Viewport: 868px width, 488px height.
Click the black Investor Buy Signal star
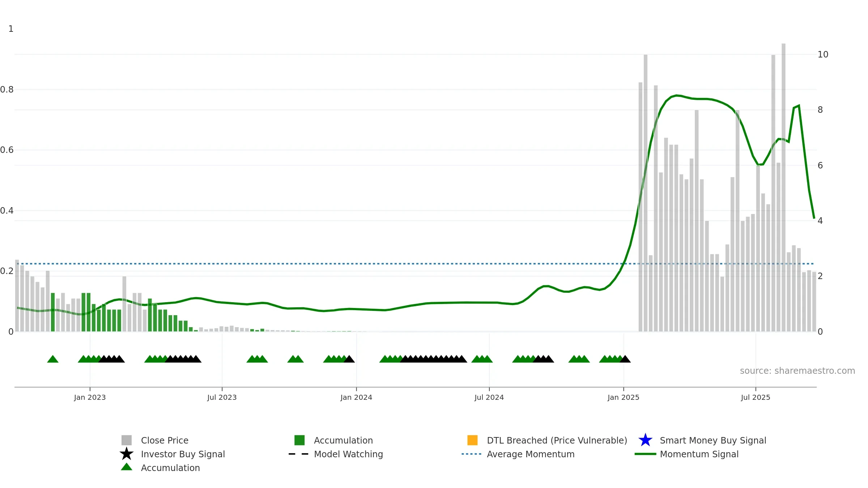[127, 454]
